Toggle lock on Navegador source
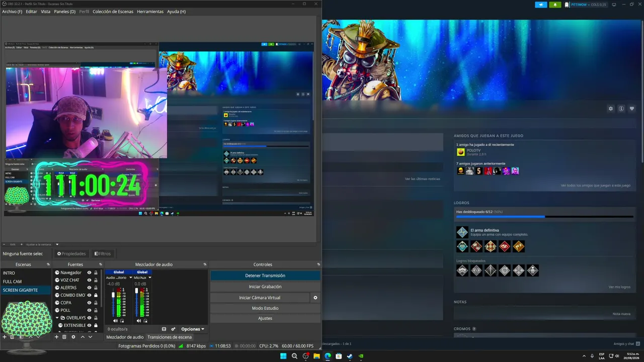 [x=96, y=273]
